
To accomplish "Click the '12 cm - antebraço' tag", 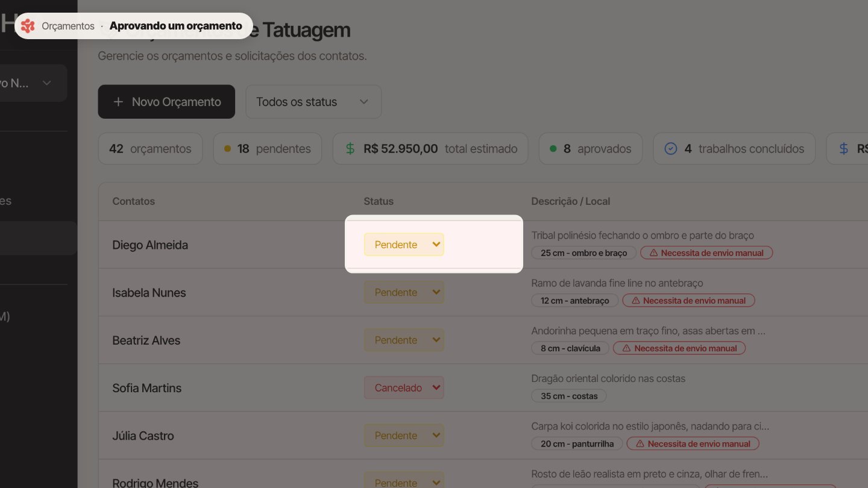I will point(575,301).
